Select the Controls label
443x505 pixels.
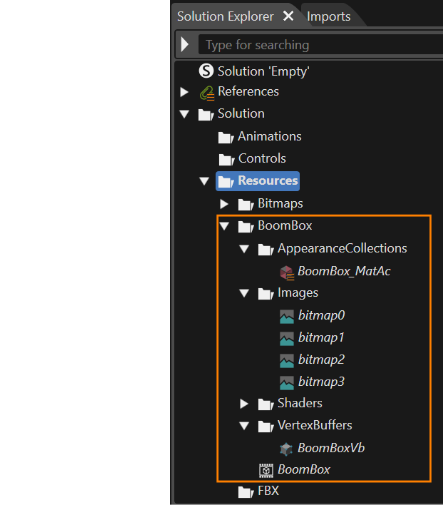pos(262,158)
